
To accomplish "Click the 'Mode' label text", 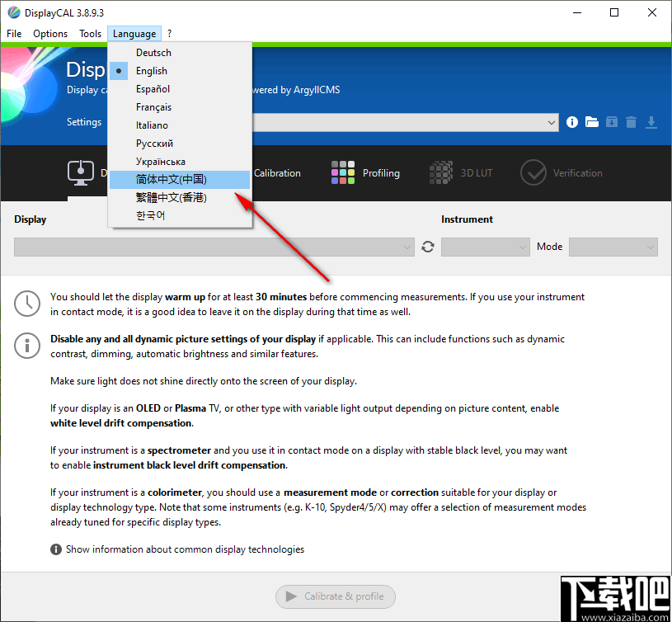I will pyautogui.click(x=549, y=247).
